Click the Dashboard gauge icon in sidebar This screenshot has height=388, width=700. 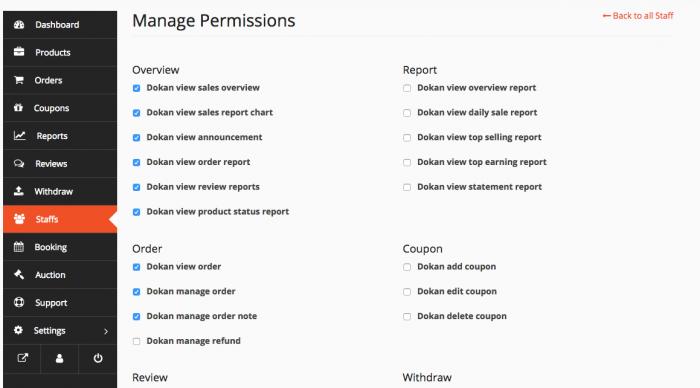19,25
